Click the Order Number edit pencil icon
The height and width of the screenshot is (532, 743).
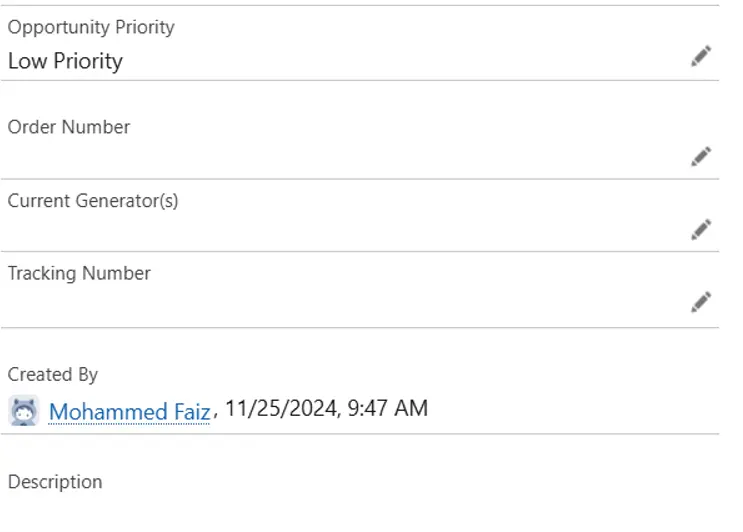(701, 156)
